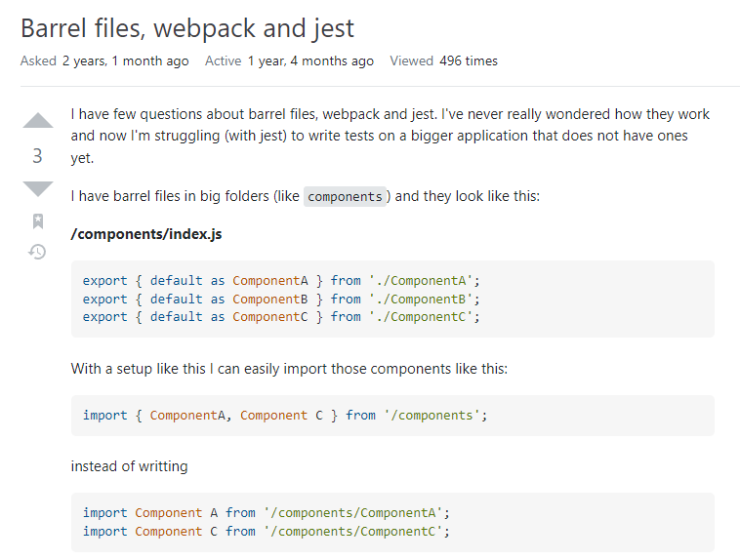Screen dimensions: 740x560
Task: Click the import line from '/components'
Action: (x=285, y=416)
